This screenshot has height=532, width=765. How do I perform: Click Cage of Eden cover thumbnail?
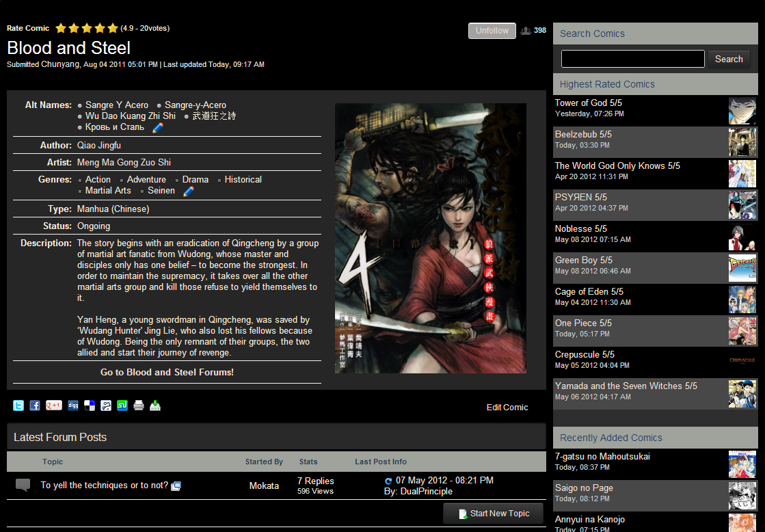742,300
